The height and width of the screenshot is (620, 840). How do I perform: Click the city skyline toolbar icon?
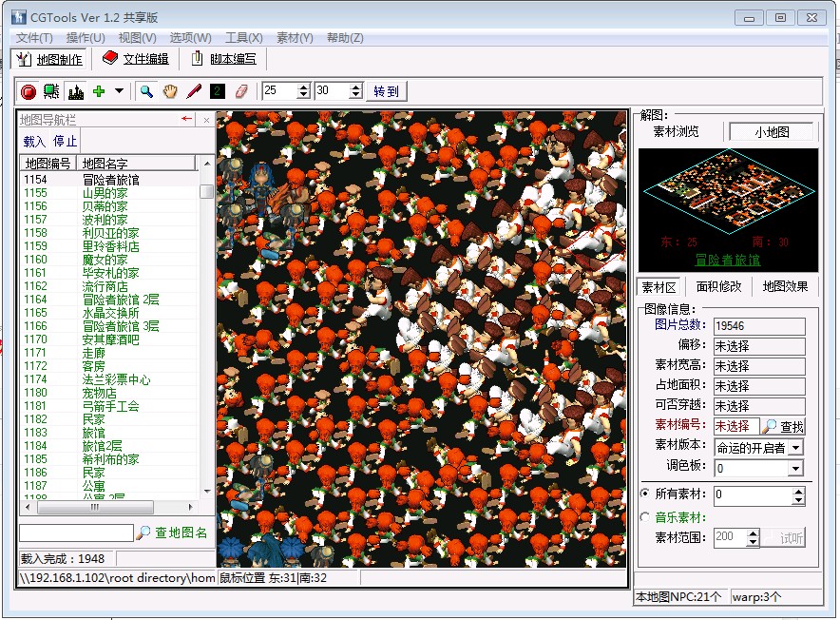(76, 91)
